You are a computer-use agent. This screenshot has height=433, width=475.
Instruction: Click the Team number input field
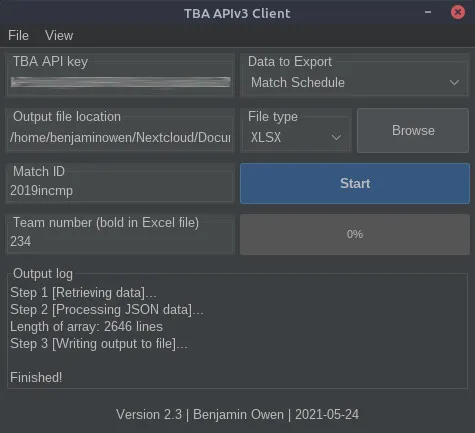120,241
